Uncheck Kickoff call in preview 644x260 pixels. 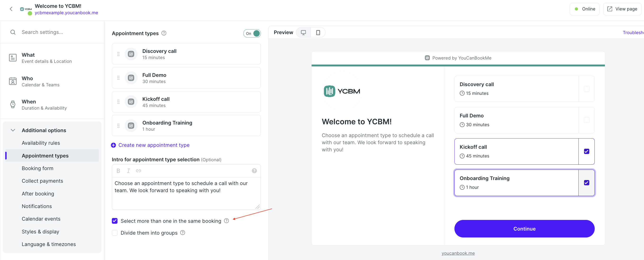[x=586, y=151]
